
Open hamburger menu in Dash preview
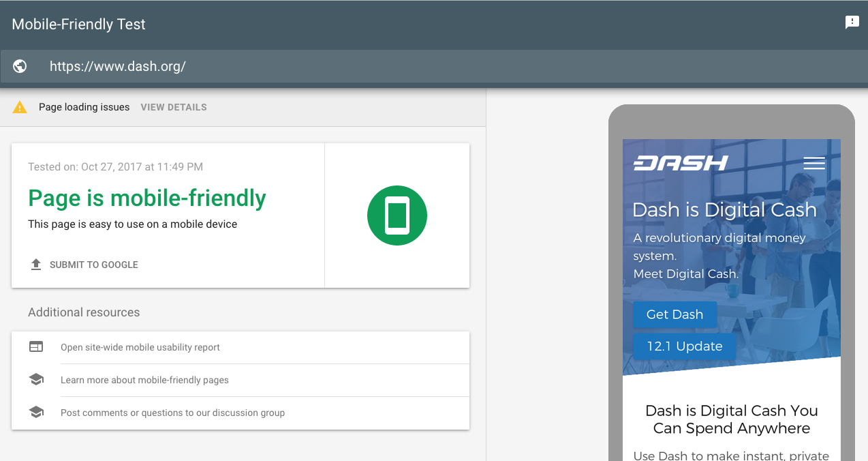point(814,163)
